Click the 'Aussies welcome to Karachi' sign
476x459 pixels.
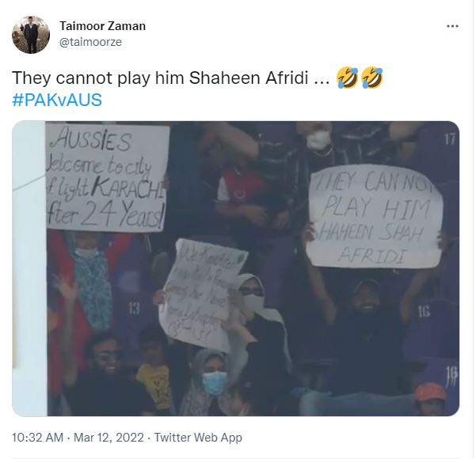click(x=107, y=177)
